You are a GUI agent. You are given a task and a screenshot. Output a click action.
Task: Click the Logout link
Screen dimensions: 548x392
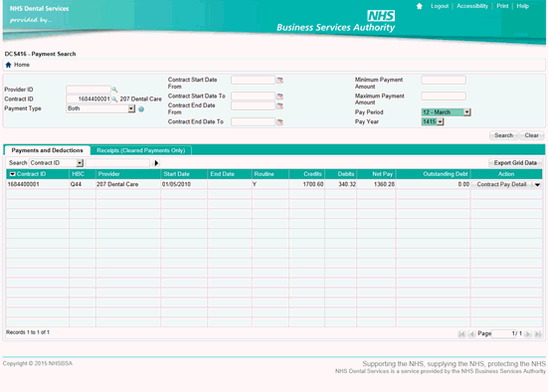[x=440, y=6]
